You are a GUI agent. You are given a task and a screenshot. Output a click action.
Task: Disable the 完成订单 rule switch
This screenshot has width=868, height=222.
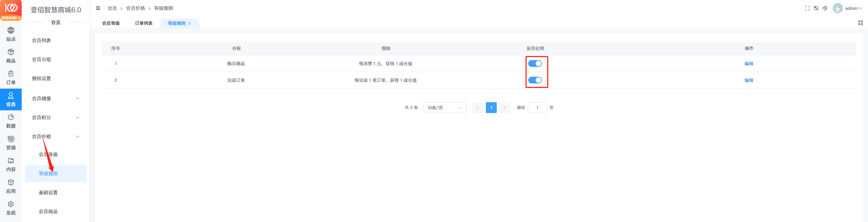(535, 80)
